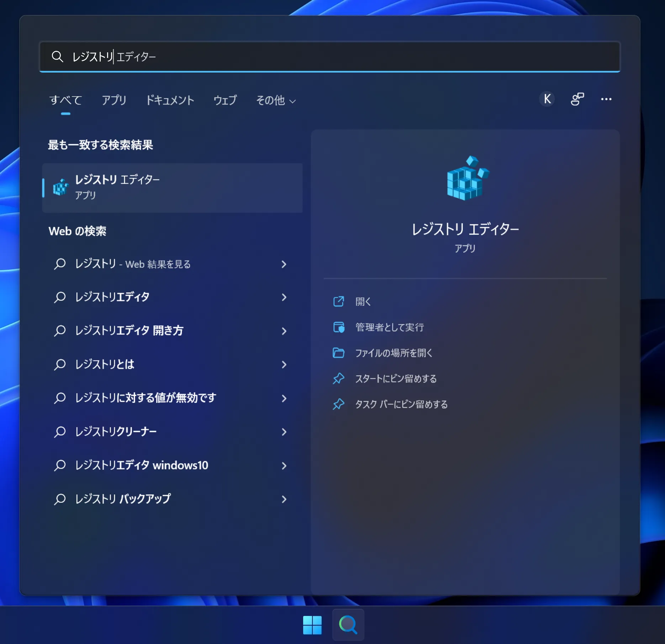
Task: Expand chevron next to レジストリ バックアップ
Action: point(284,499)
